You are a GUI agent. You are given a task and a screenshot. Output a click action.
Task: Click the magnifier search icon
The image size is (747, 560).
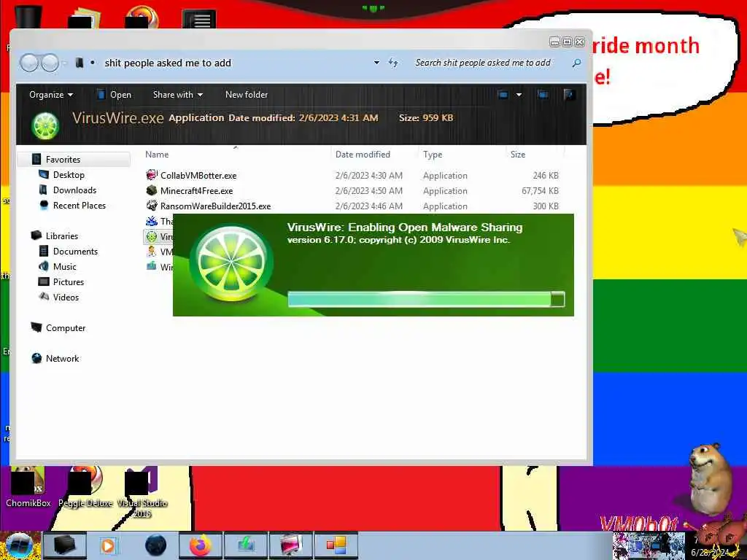(x=576, y=63)
